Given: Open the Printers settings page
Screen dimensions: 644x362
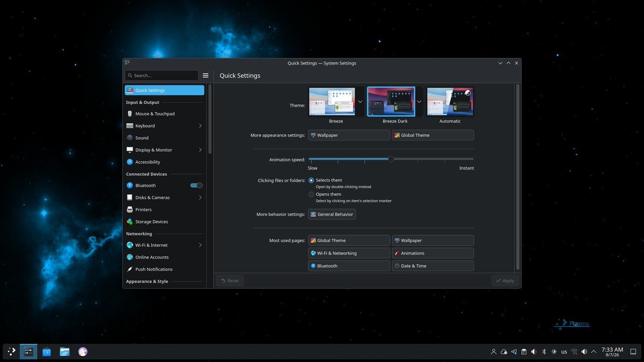Looking at the screenshot, I should [x=164, y=210].
